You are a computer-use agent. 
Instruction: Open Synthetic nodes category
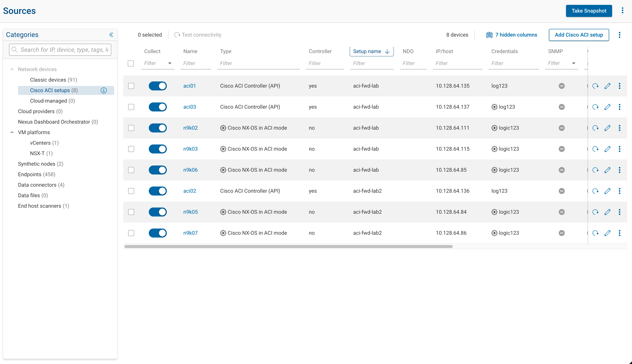click(41, 164)
